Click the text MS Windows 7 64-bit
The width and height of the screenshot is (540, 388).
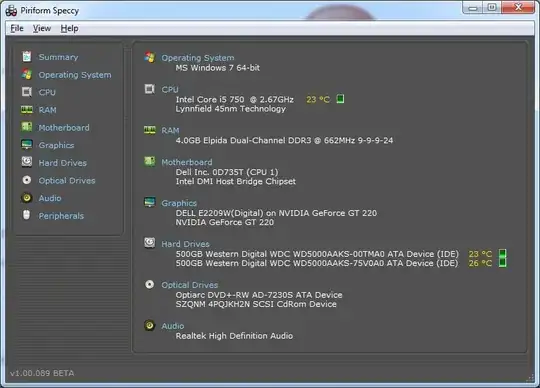(x=218, y=68)
